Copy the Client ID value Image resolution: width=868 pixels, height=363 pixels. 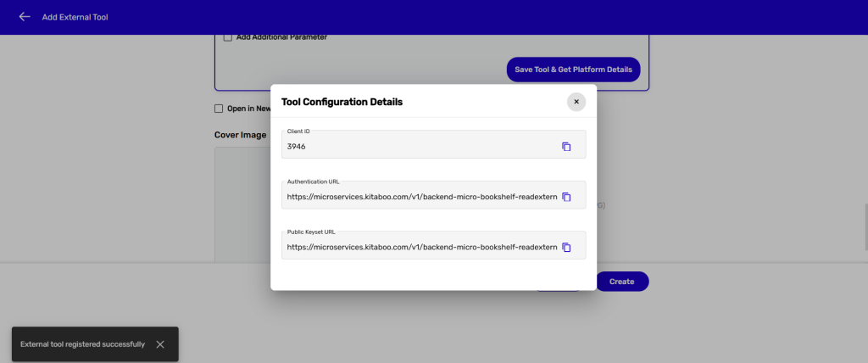pyautogui.click(x=566, y=147)
